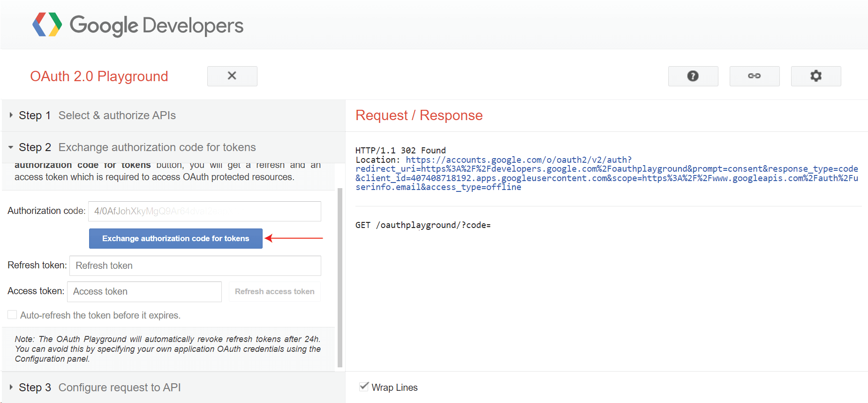Click the Refresh access token button
Image resolution: width=868 pixels, height=403 pixels.
(275, 291)
